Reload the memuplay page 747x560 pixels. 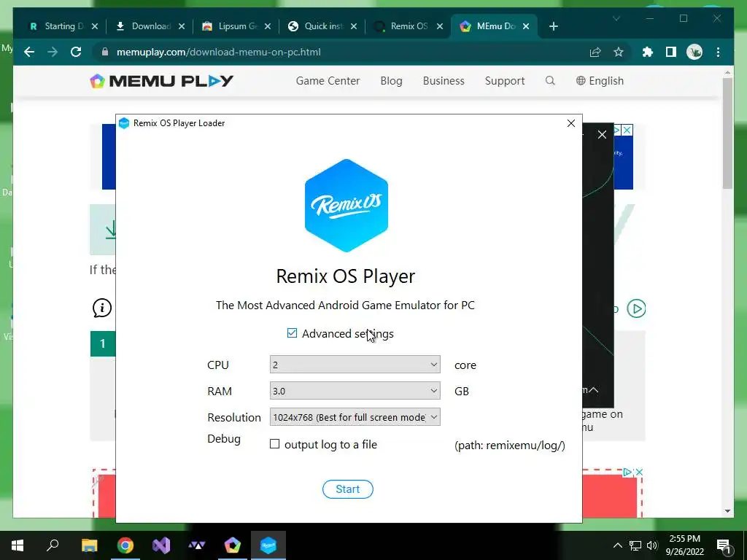pyautogui.click(x=76, y=52)
